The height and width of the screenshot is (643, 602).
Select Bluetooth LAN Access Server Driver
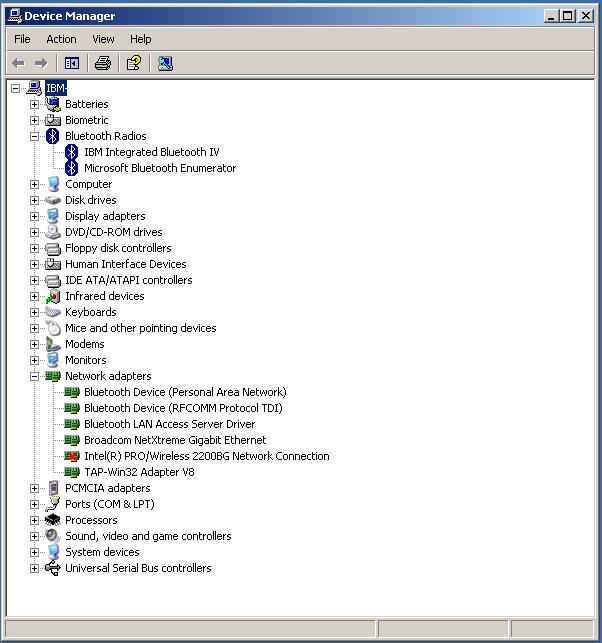pyautogui.click(x=169, y=424)
